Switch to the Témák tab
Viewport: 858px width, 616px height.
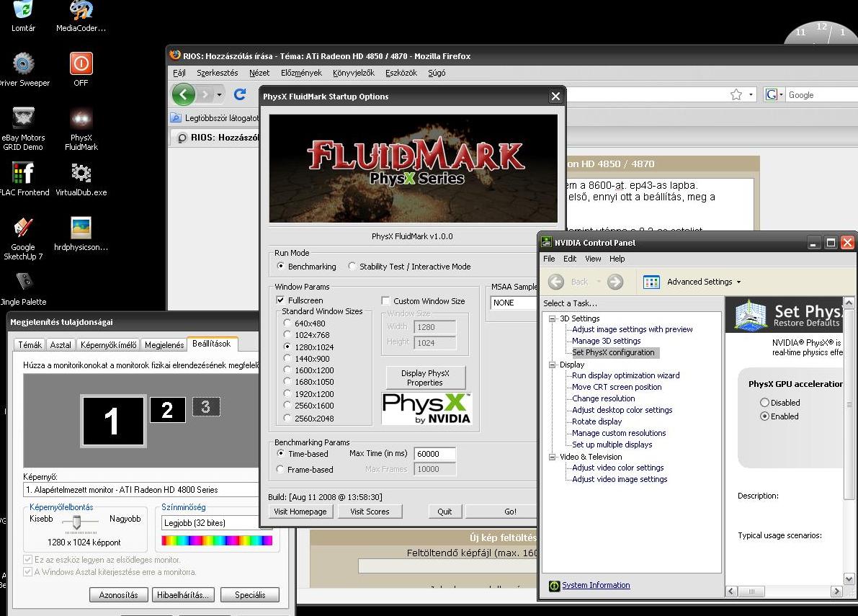tap(30, 344)
